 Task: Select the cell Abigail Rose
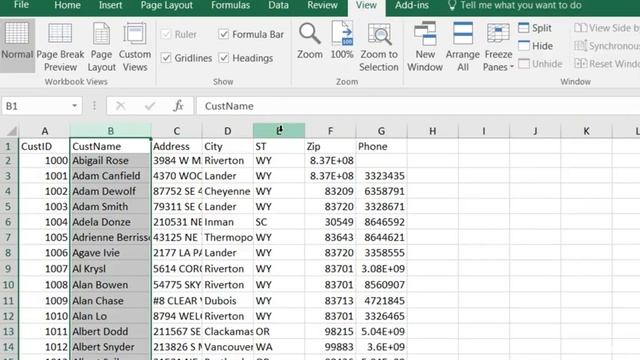click(110, 161)
